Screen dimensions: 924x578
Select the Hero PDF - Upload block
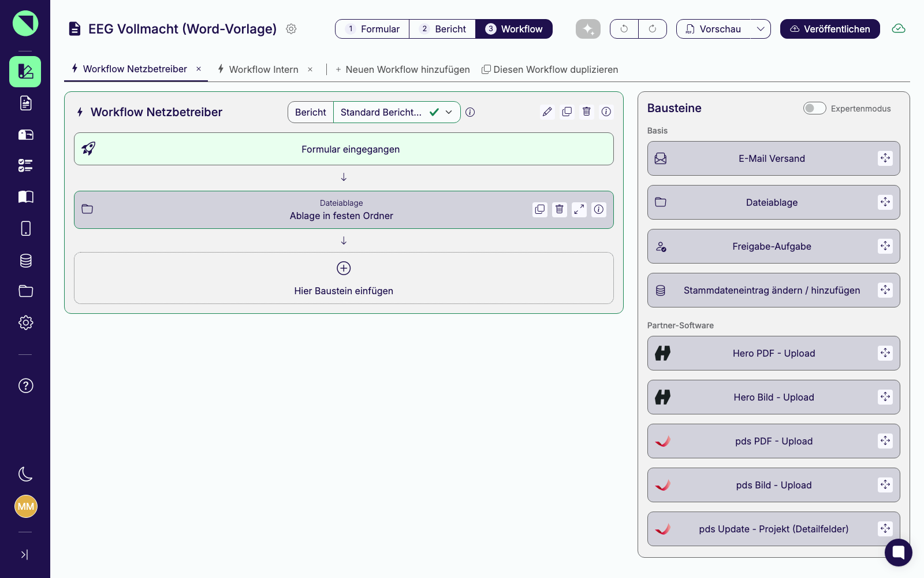point(773,353)
